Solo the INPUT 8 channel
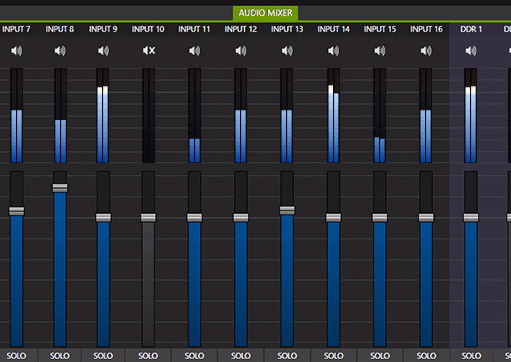 [60, 356]
